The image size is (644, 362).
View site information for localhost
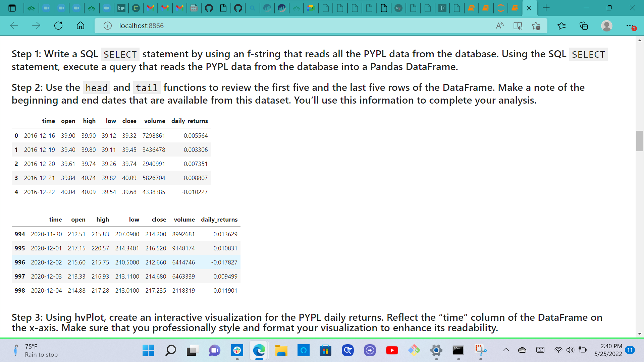point(107,26)
